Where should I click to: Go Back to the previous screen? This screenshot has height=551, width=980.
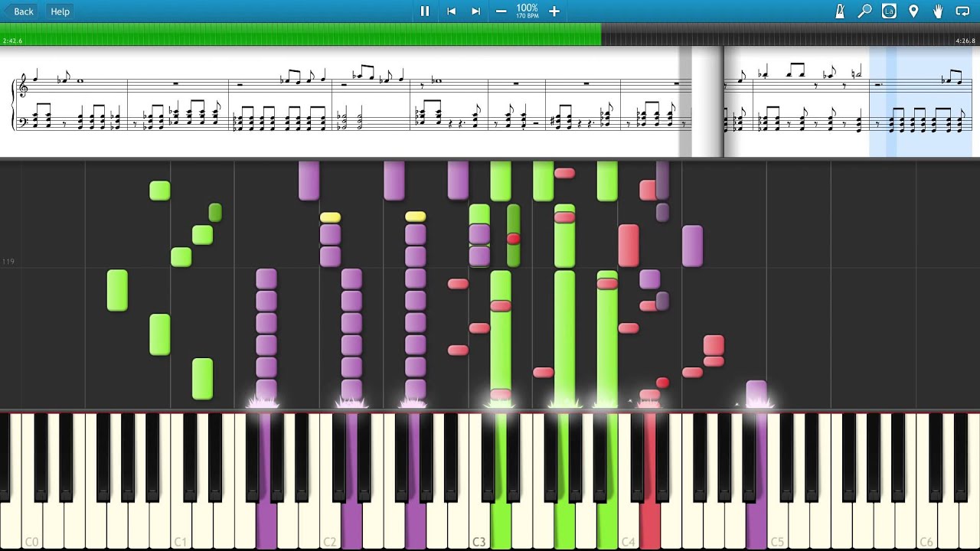18,11
